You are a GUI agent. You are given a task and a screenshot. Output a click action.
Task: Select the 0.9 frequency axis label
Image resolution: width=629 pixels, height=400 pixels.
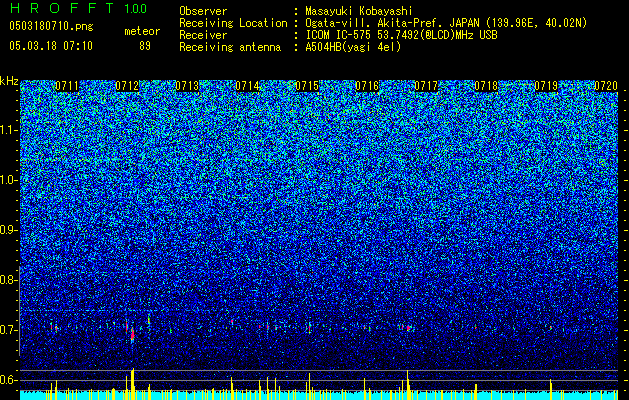click(7, 230)
